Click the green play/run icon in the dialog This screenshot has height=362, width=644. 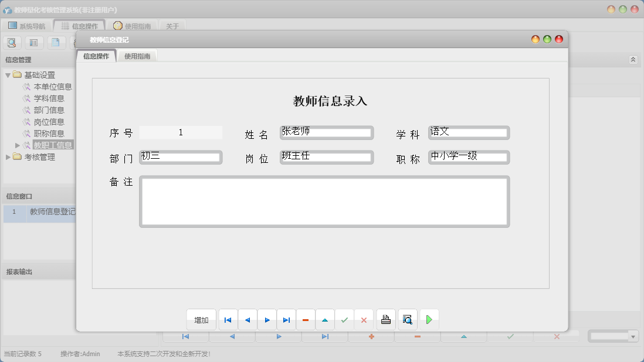point(429,319)
